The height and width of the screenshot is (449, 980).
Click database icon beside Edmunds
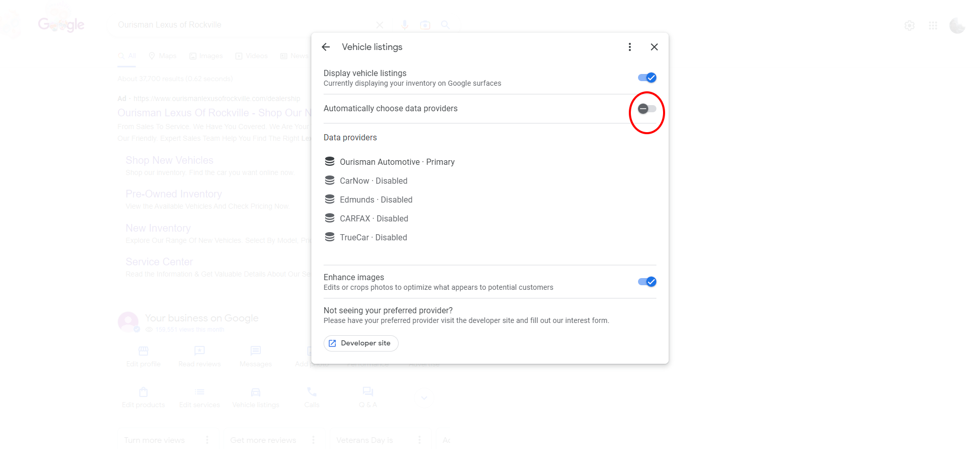click(330, 199)
